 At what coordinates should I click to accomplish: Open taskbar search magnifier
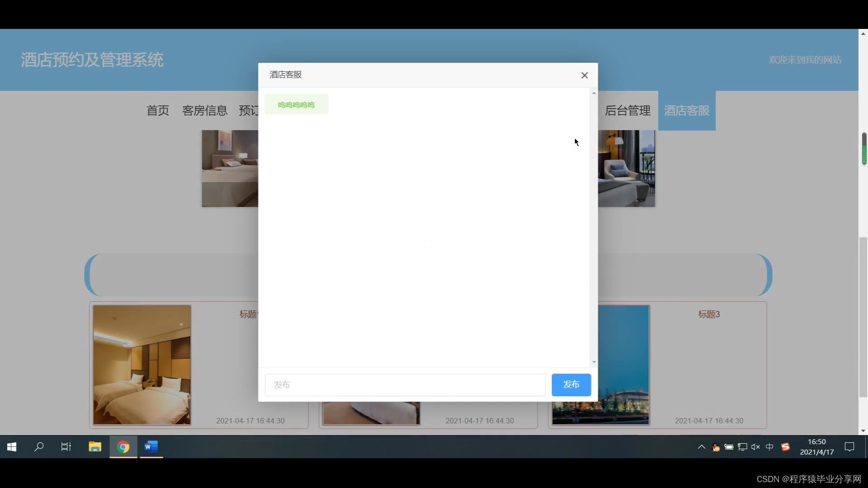(39, 447)
